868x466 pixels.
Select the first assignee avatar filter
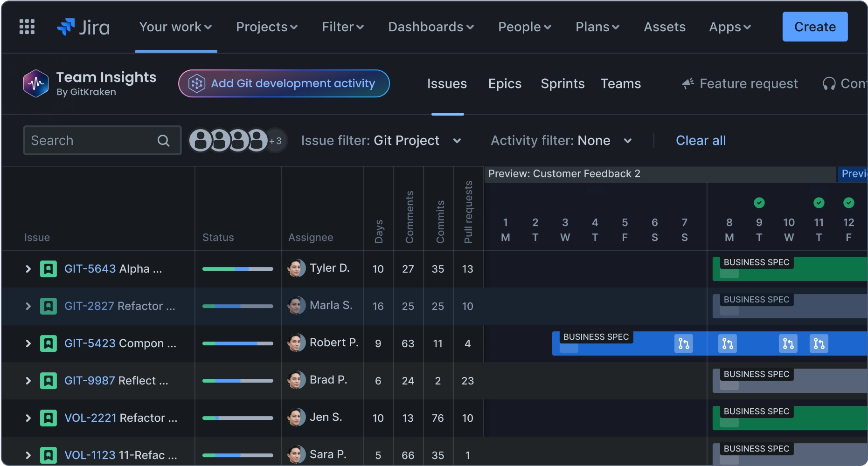pyautogui.click(x=201, y=140)
